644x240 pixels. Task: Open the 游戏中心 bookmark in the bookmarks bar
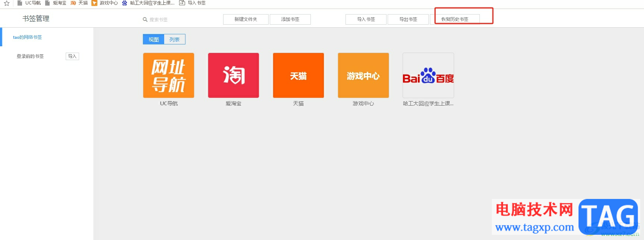click(x=105, y=3)
